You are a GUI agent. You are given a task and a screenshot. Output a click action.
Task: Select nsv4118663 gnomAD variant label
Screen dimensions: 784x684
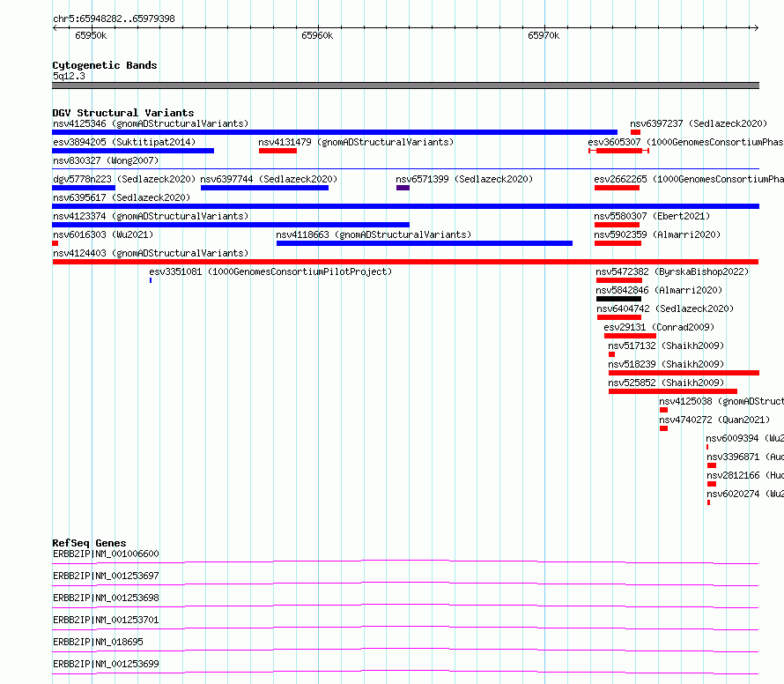(x=374, y=234)
